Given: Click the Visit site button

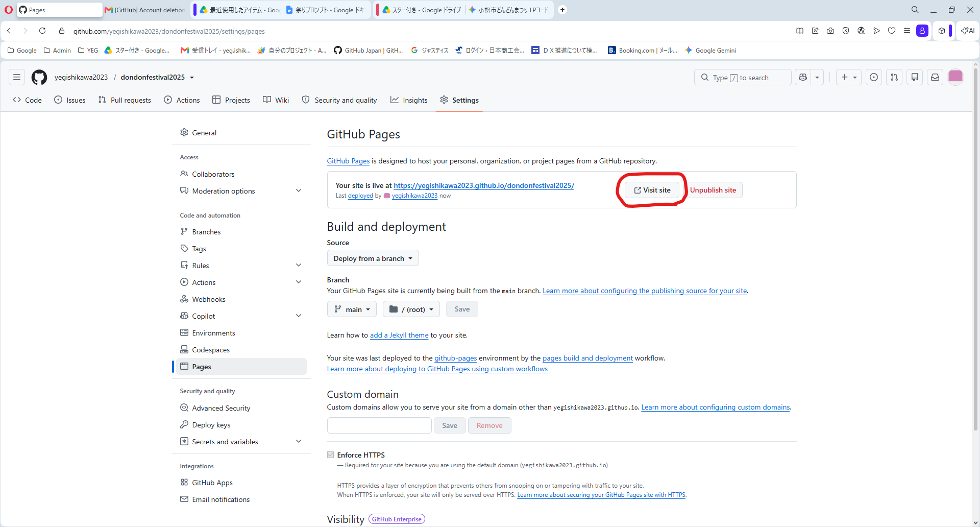Looking at the screenshot, I should click(652, 190).
